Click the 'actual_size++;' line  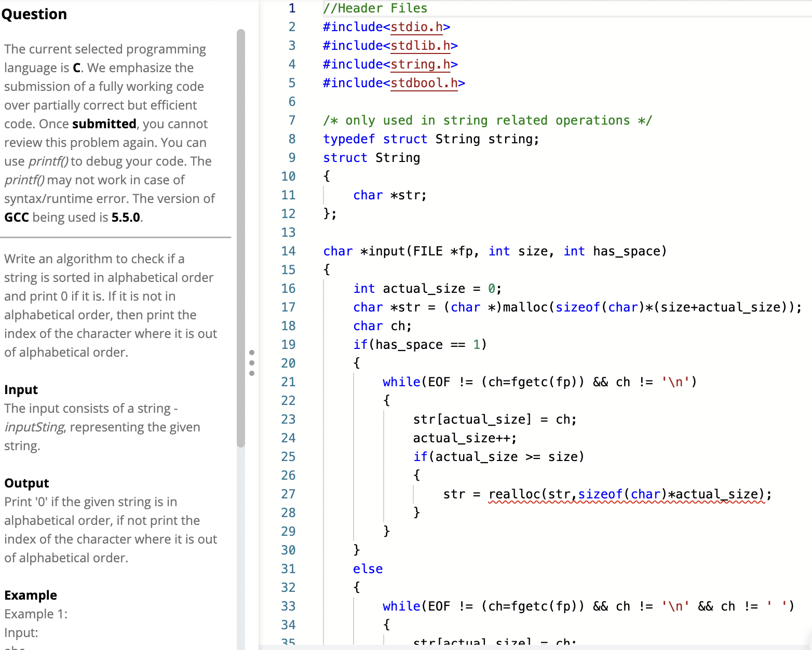pyautogui.click(x=465, y=438)
